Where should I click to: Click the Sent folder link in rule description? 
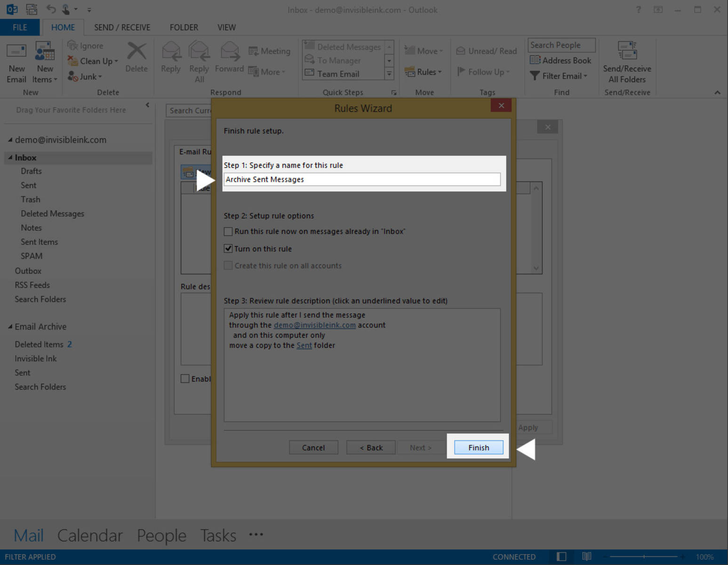pyautogui.click(x=304, y=345)
